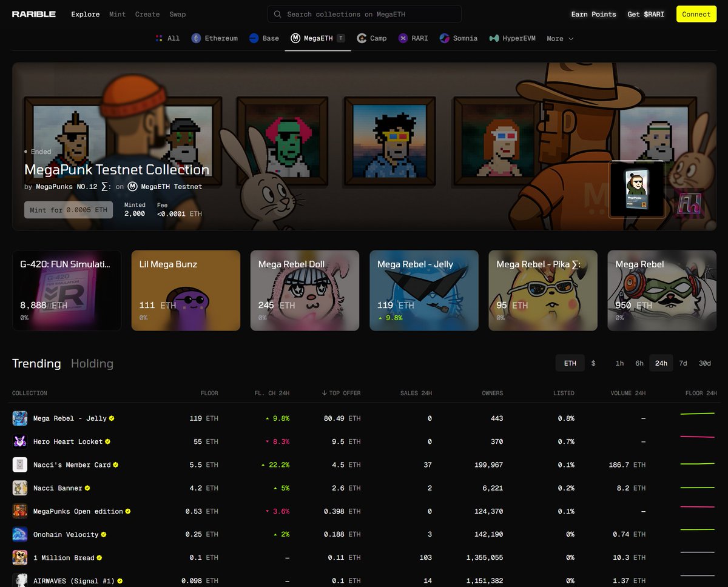Click the T testnet badge beside MegaETH
The height and width of the screenshot is (587, 728).
pyautogui.click(x=341, y=38)
